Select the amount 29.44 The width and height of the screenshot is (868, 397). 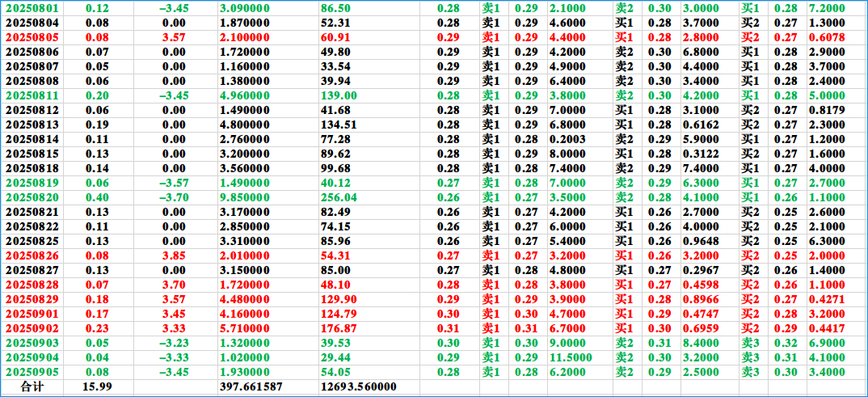point(335,357)
